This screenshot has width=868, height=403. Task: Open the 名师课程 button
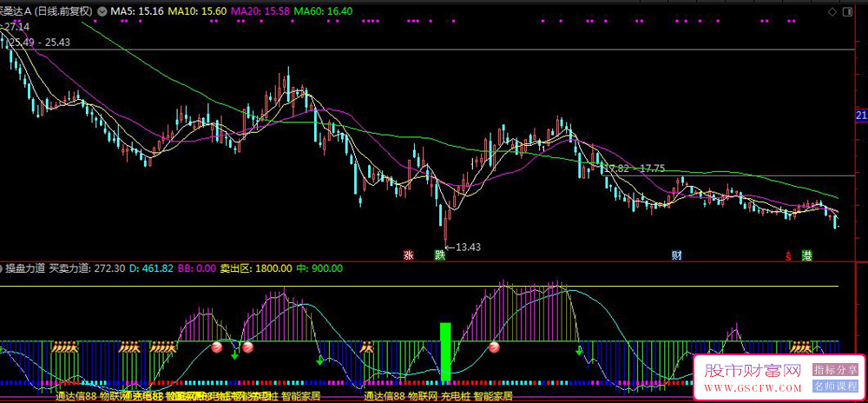coord(835,386)
